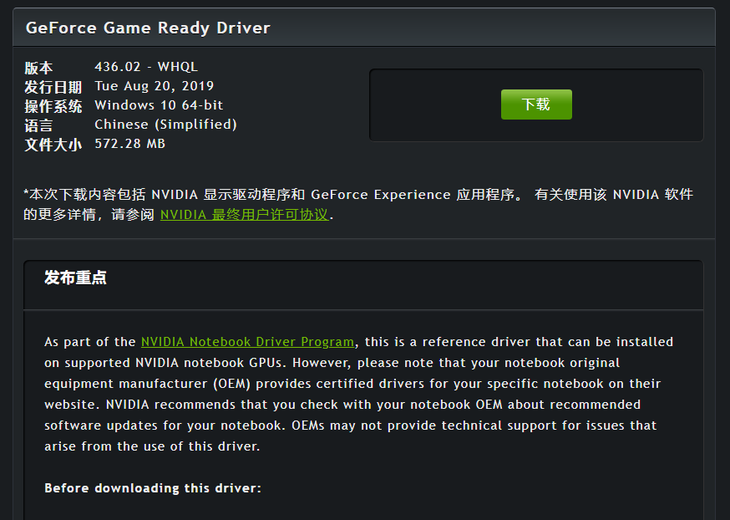The height and width of the screenshot is (520, 730).
Task: Click the paragraph starting with As part of the
Action: pos(358,394)
